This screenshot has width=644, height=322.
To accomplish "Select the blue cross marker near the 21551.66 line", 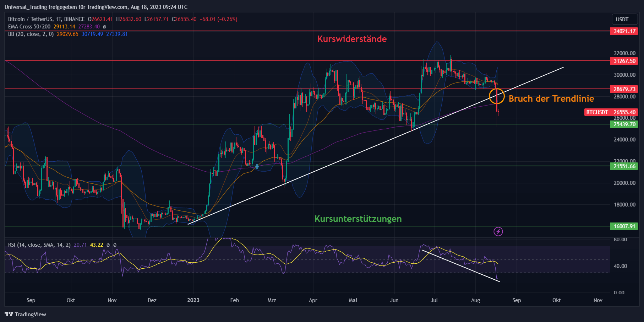I will pyautogui.click(x=257, y=166).
